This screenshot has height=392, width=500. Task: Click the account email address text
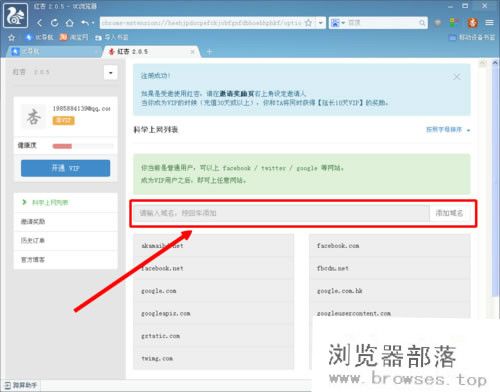click(81, 109)
